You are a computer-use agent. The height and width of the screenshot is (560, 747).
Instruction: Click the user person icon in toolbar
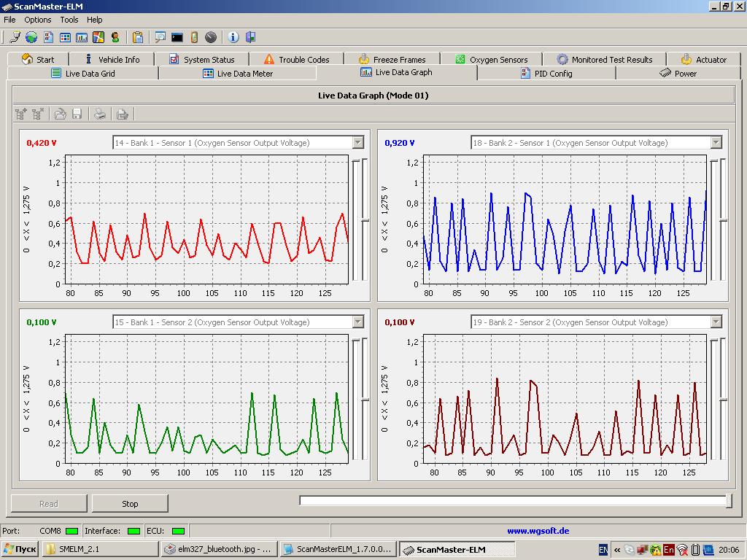pos(115,37)
